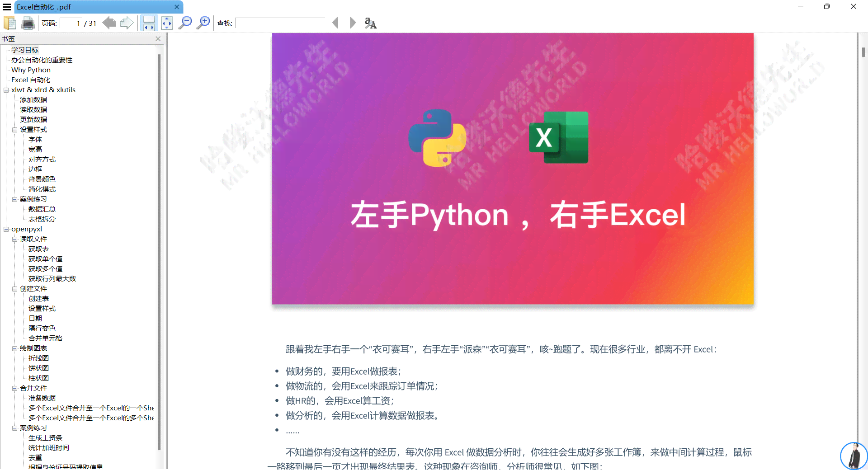Viewport: 868px width, 470px height.
Task: Select the 字体 bookmark
Action: coord(35,140)
